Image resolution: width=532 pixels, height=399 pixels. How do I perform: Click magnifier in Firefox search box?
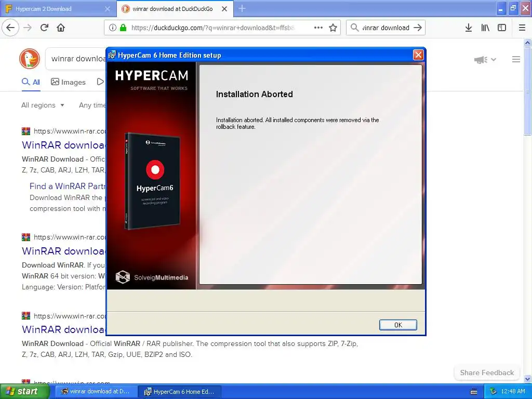tap(354, 28)
